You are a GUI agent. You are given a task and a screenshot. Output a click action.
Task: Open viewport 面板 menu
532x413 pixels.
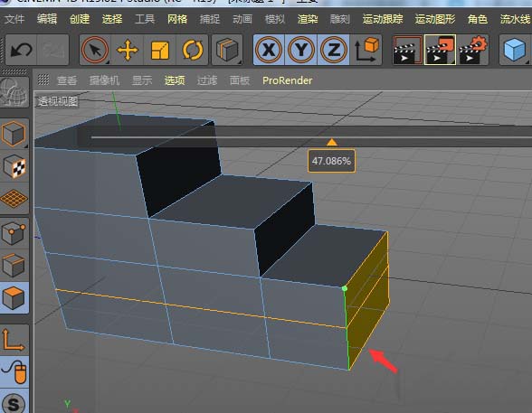click(240, 80)
